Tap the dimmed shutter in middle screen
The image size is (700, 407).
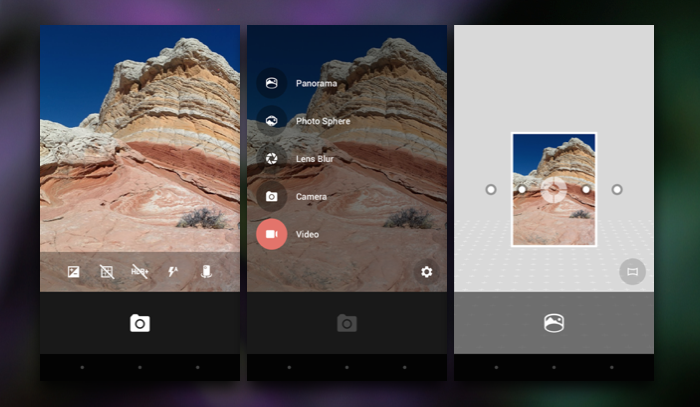[347, 323]
